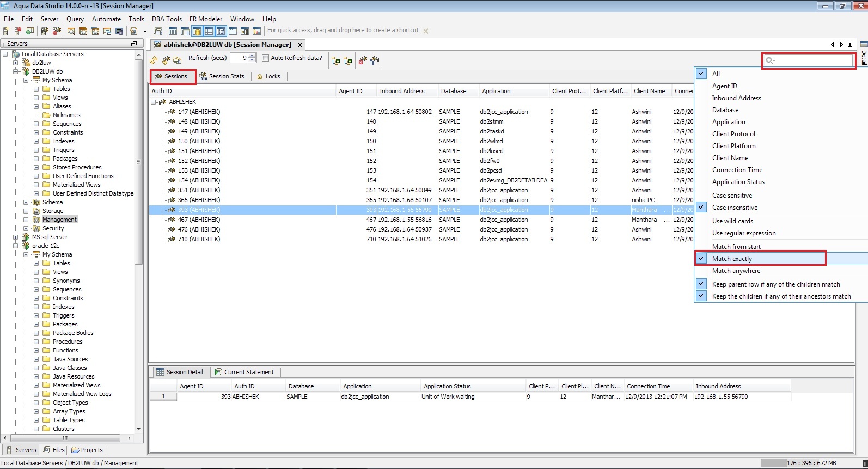868x469 pixels.
Task: Toggle Keep the children if ancestors match
Action: 781,296
